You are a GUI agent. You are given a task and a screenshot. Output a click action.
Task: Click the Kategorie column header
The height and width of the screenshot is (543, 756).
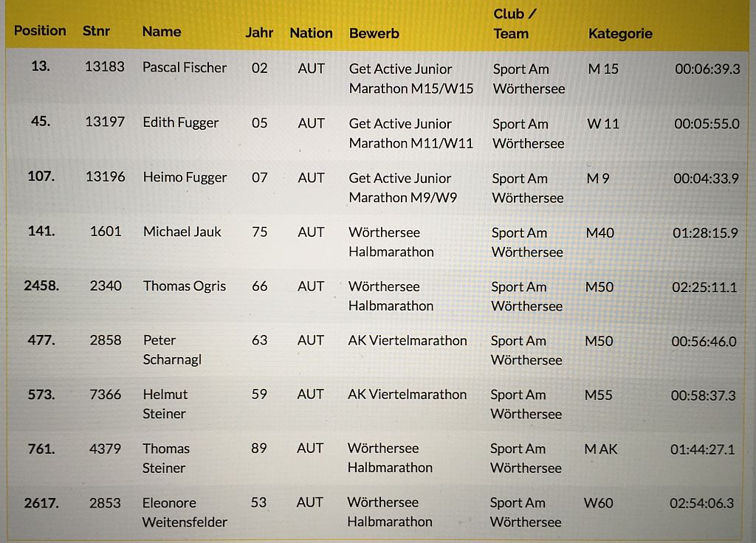(x=620, y=34)
